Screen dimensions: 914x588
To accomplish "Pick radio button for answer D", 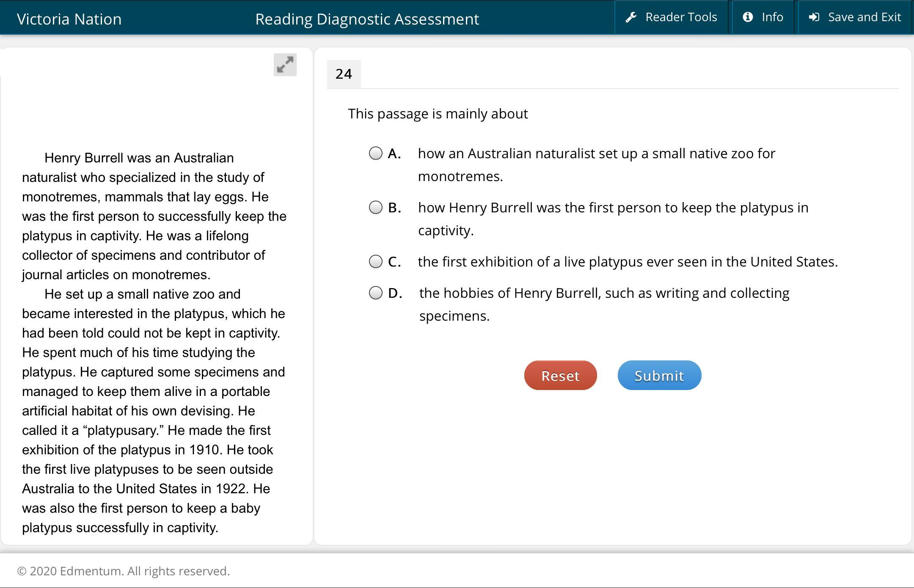I will coord(375,293).
